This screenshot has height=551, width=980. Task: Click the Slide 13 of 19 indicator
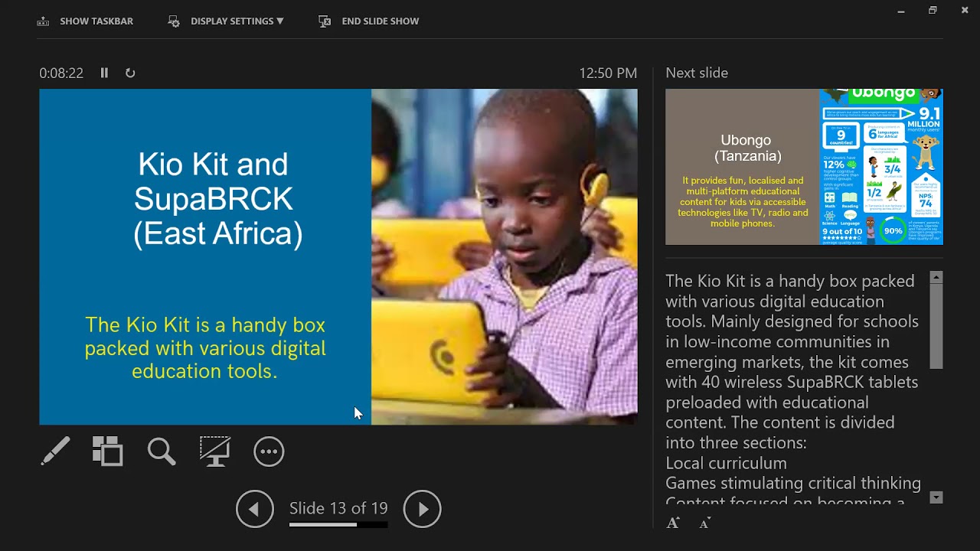338,508
